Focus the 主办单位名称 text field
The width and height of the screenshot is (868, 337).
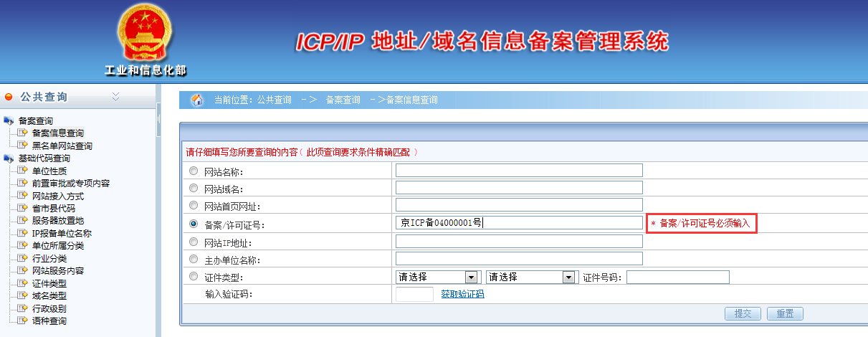tap(519, 258)
